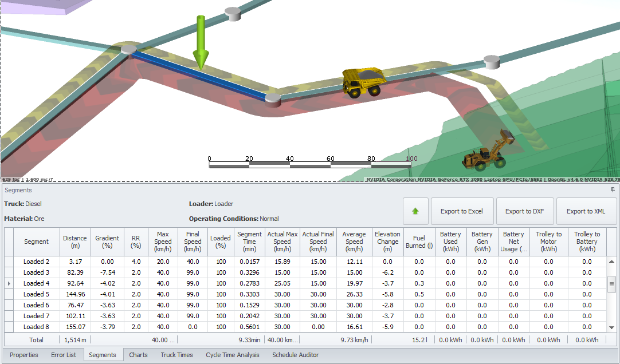Viewport: 620px width, 364px height.
Task: Select the Loaded 5 segment row
Action: coord(36,294)
